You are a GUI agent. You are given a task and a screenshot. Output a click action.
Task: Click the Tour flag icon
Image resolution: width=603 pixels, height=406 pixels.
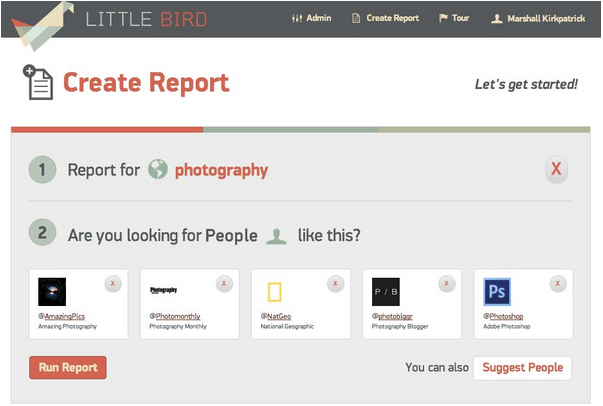click(x=443, y=18)
